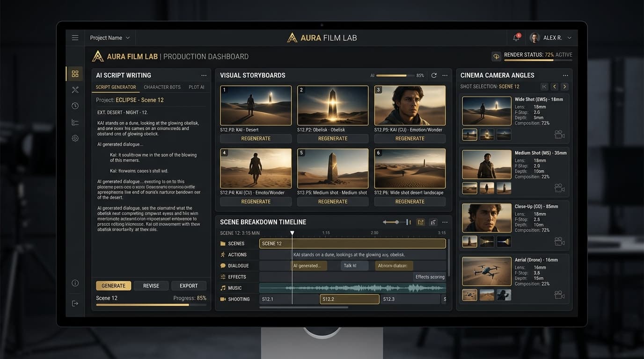Select the S12.2 shooting clip
The image size is (644, 359).
click(350, 299)
